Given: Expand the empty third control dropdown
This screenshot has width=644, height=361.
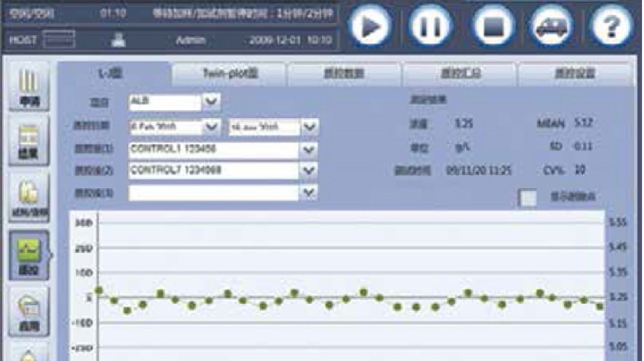Looking at the screenshot, I should [x=308, y=192].
